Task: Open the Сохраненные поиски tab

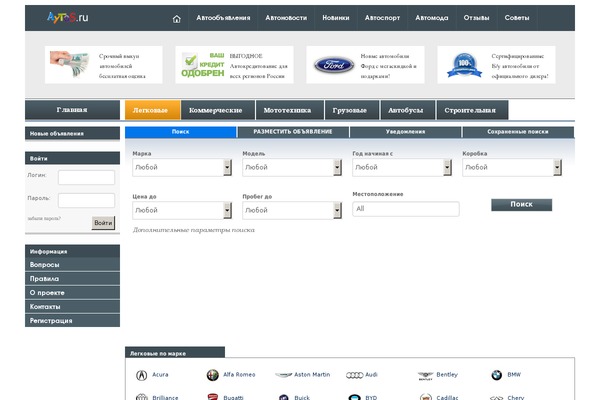Action: 518,132
